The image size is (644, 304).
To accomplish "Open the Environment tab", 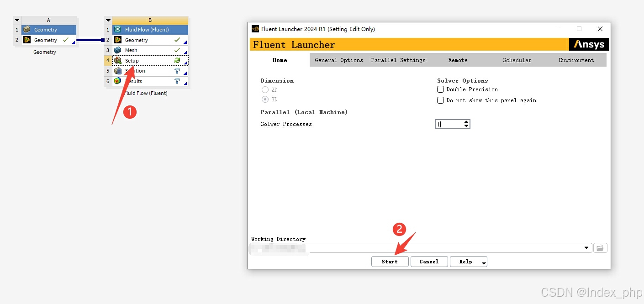I will click(576, 60).
